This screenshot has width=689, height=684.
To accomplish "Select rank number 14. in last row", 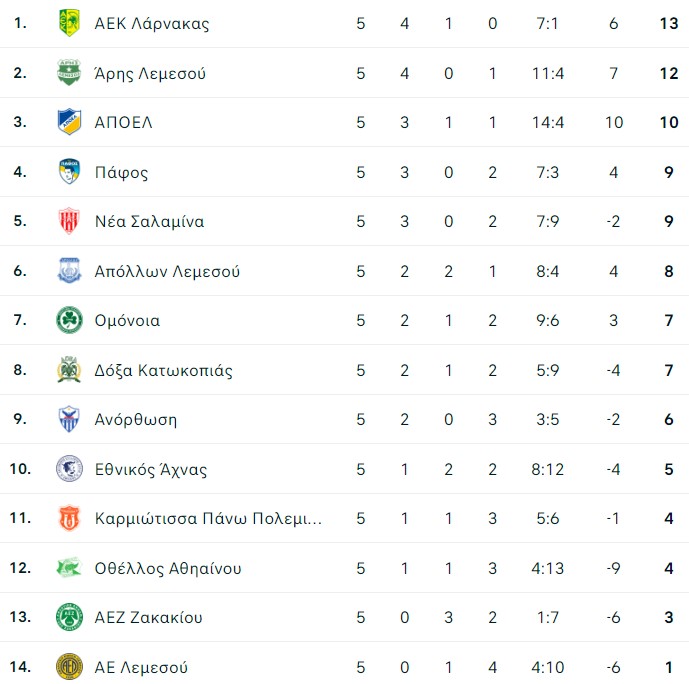I will (x=21, y=667).
